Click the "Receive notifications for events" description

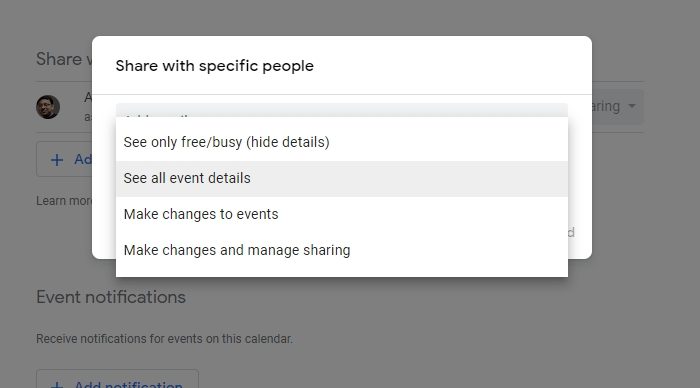(164, 339)
